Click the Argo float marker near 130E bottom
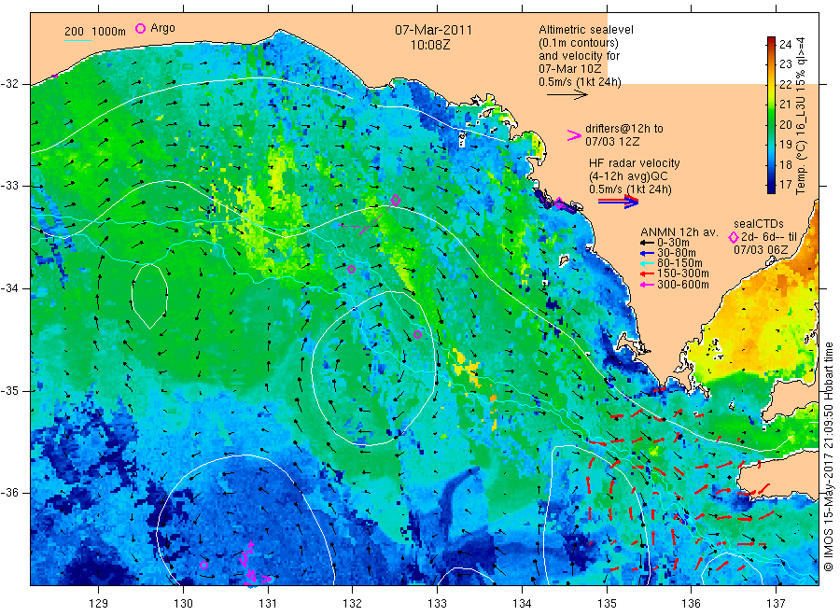Image resolution: width=840 pixels, height=616 pixels. tap(203, 565)
